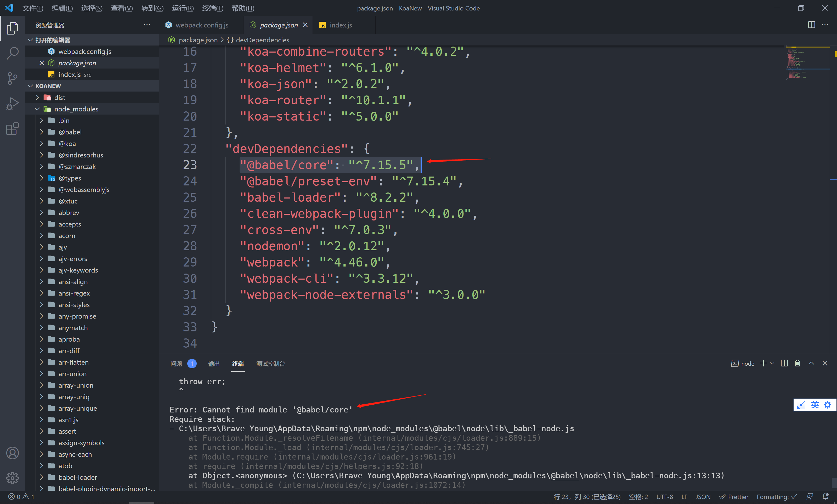This screenshot has height=504, width=837.
Task: Open the Extensions view
Action: click(x=12, y=129)
